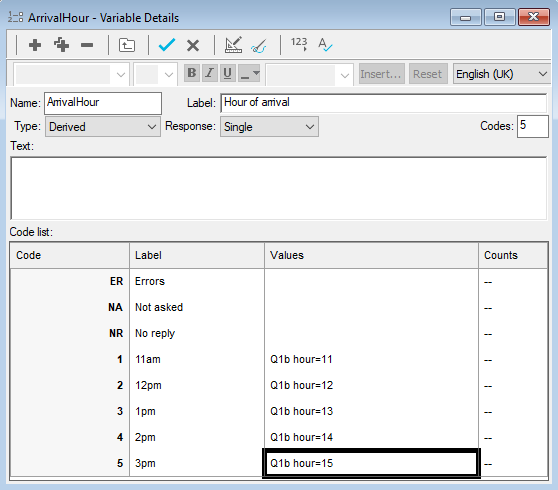
Task: Select code number 5 cell
Action: point(70,463)
